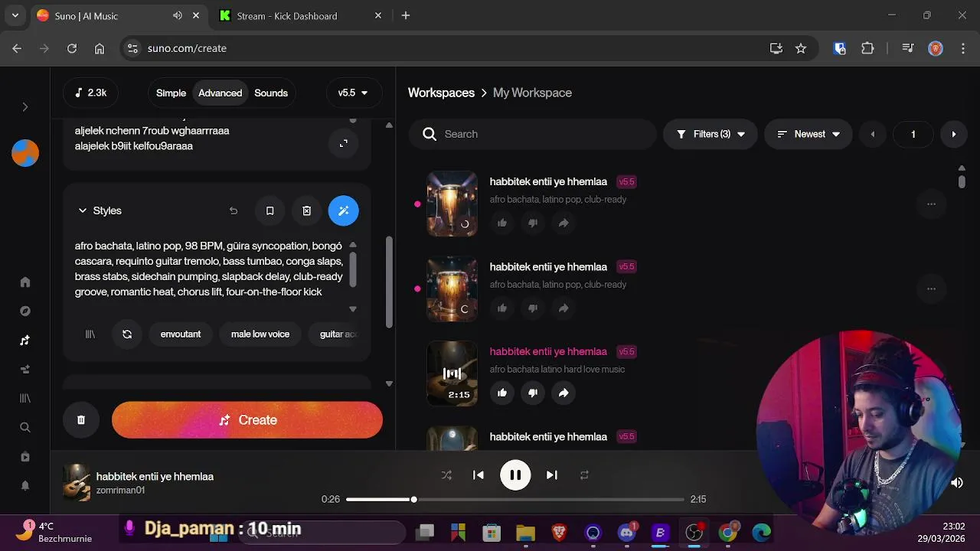Open more options for the second song
The height and width of the screenshot is (551, 980).
tap(931, 289)
